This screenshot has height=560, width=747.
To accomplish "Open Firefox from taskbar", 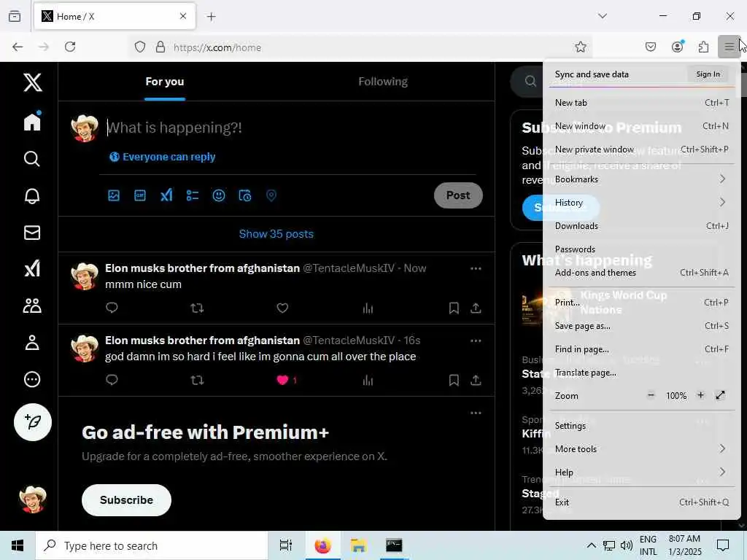I will coord(322,545).
